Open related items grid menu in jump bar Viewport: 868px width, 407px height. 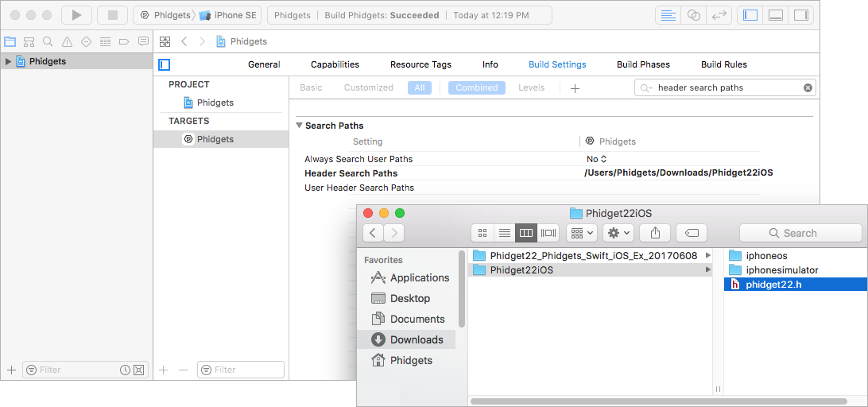pyautogui.click(x=165, y=41)
